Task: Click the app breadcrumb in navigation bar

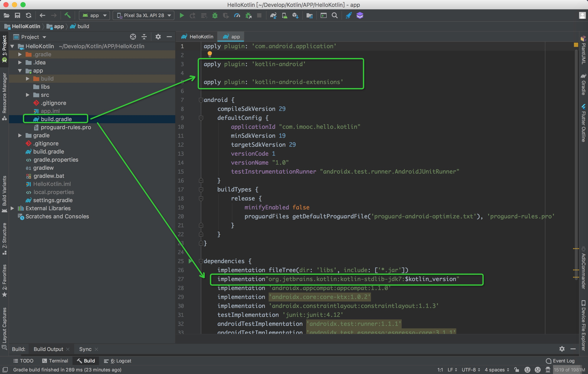Action: tap(55, 26)
